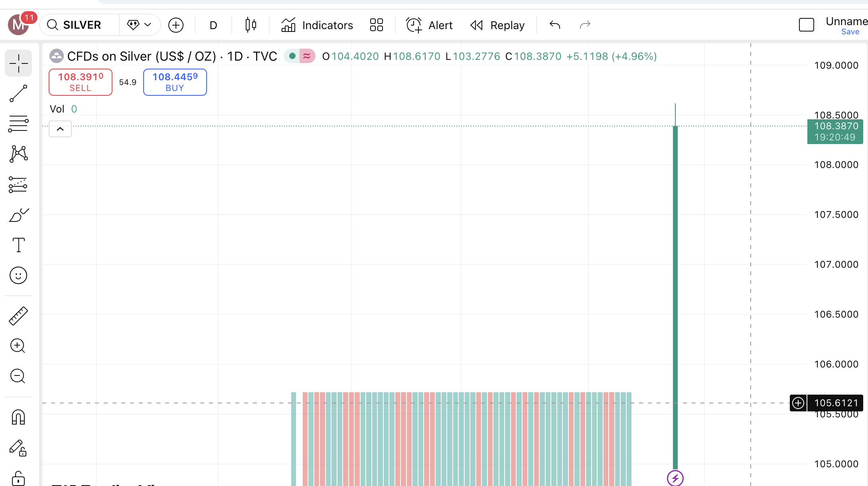Select the measure ruler tool
This screenshot has height=486, width=868.
[18, 316]
